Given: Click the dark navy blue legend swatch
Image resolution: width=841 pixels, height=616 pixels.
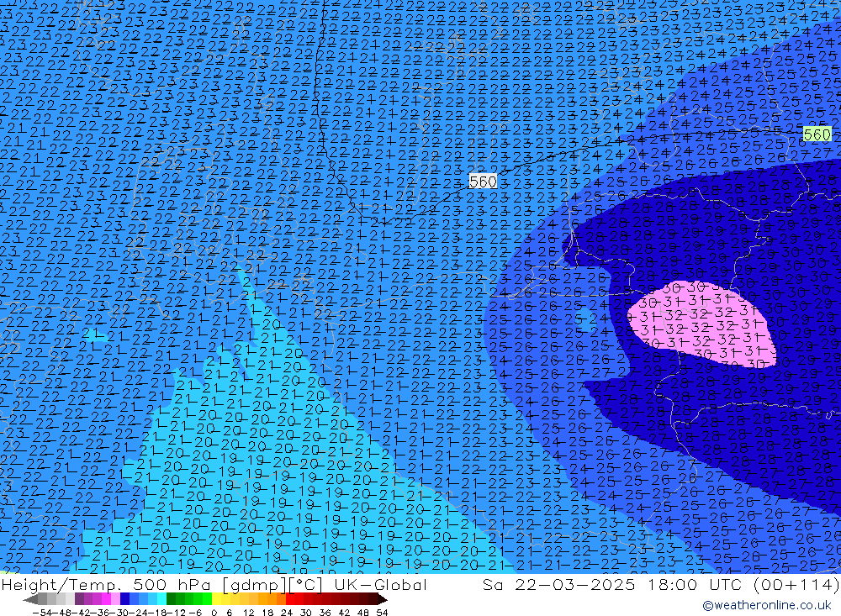Looking at the screenshot, I should pyautogui.click(x=124, y=599).
